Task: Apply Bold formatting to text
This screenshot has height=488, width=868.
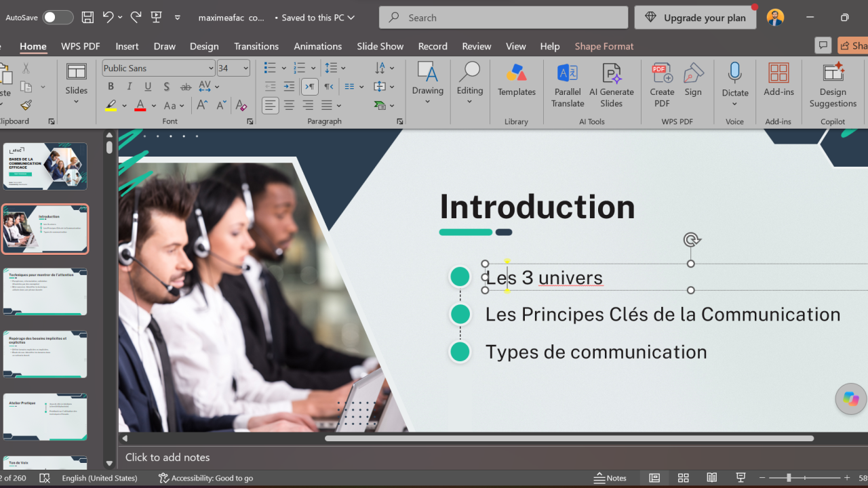Action: pyautogui.click(x=111, y=87)
